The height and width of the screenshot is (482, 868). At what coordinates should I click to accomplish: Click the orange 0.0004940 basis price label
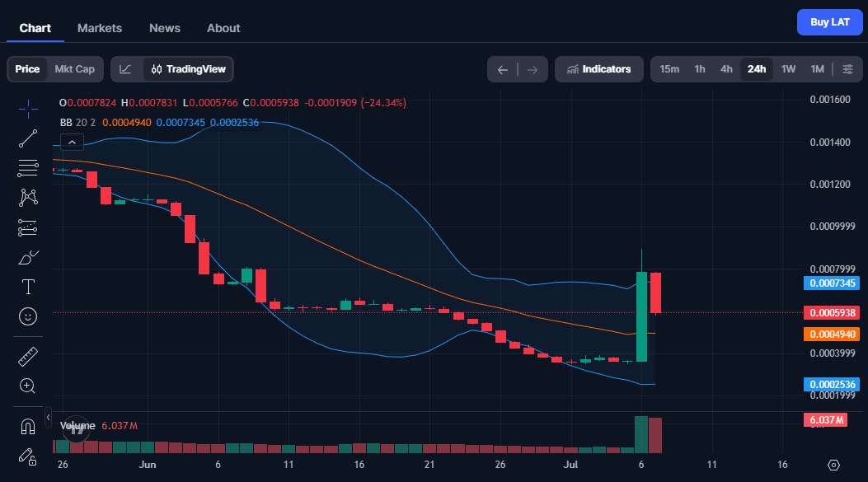pos(832,335)
